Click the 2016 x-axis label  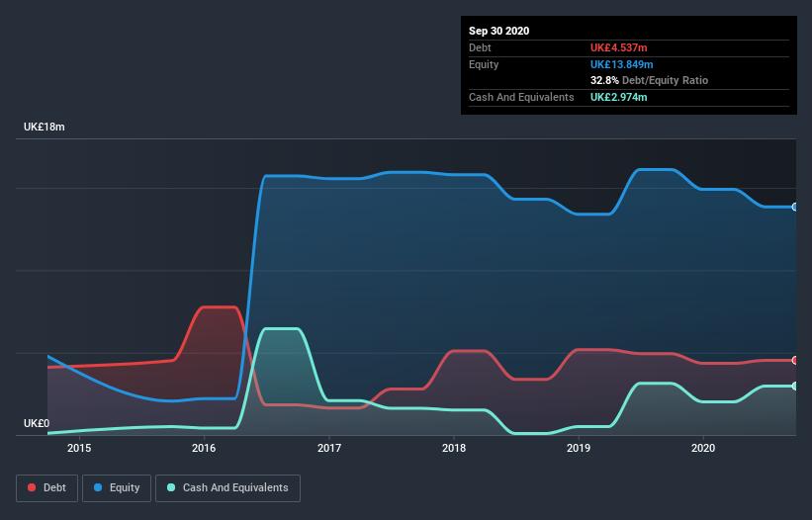click(x=204, y=448)
